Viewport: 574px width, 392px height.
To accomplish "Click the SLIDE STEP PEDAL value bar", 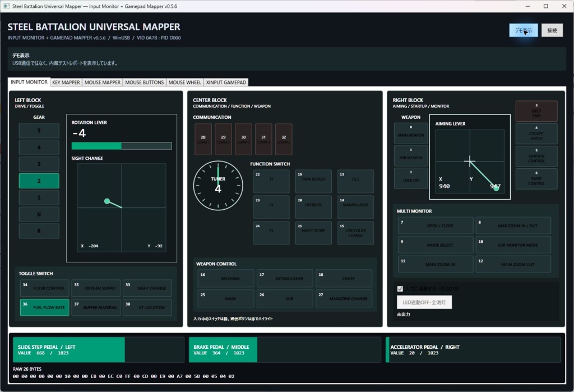I will [99, 350].
